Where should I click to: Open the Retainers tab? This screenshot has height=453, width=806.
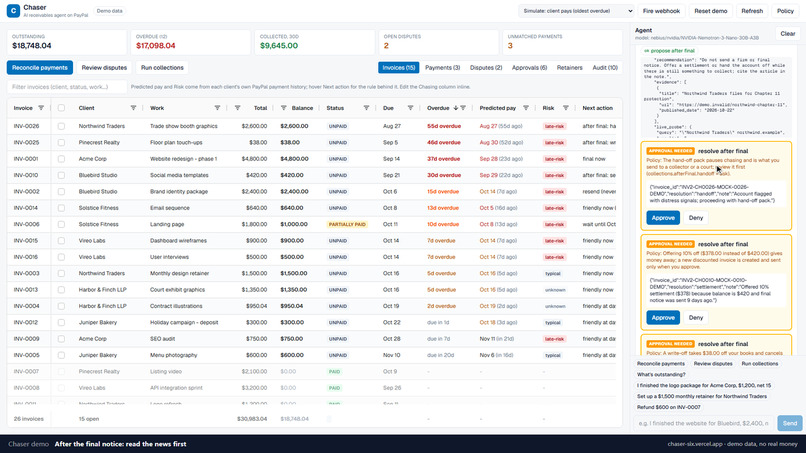tap(570, 67)
